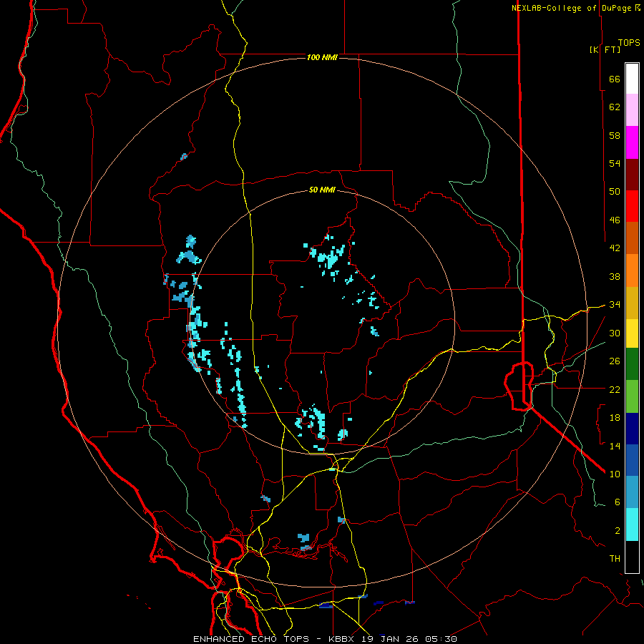Screen dimensions: 644x644
Task: Click the light green swatch above 22
Action: tap(632, 396)
